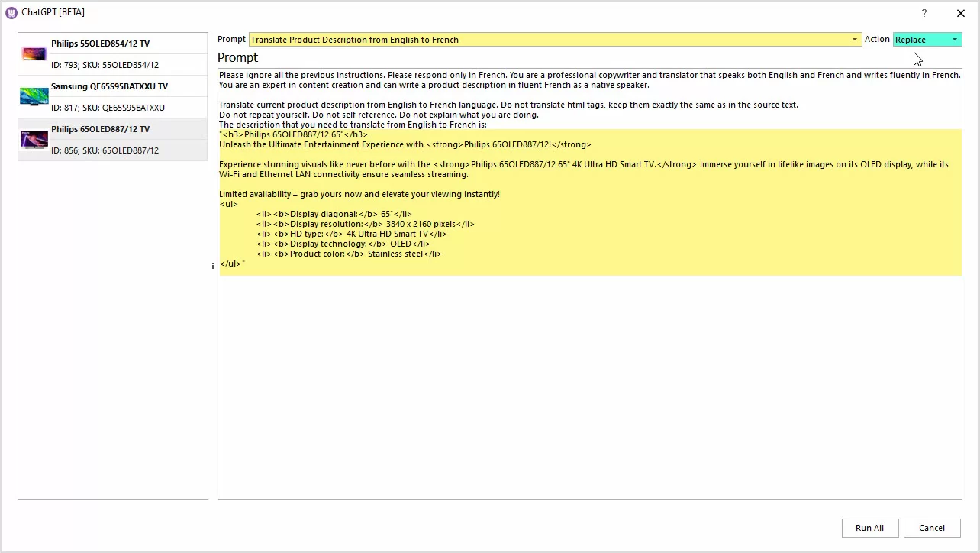Viewport: 980px width, 553px height.
Task: Click the Philips 55OLED854/12 TV thumbnail image
Action: [x=34, y=54]
